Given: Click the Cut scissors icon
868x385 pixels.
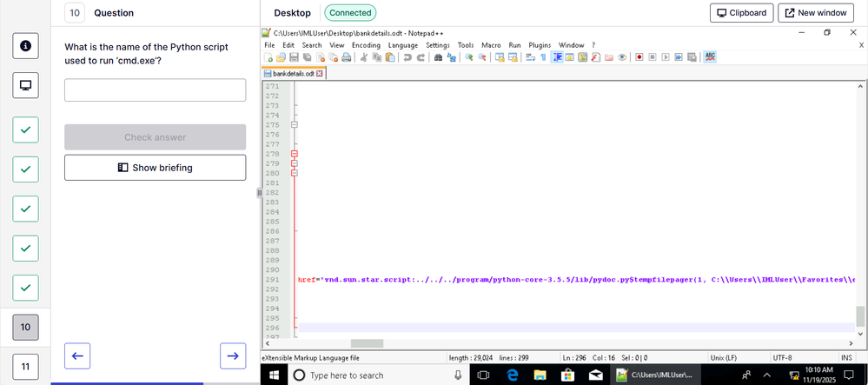Looking at the screenshot, I should (x=365, y=57).
